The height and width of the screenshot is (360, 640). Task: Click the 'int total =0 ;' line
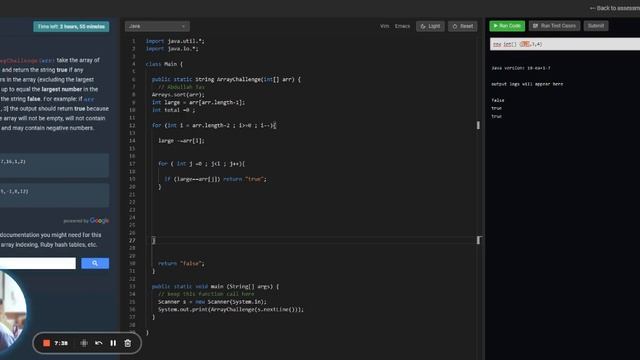click(173, 110)
